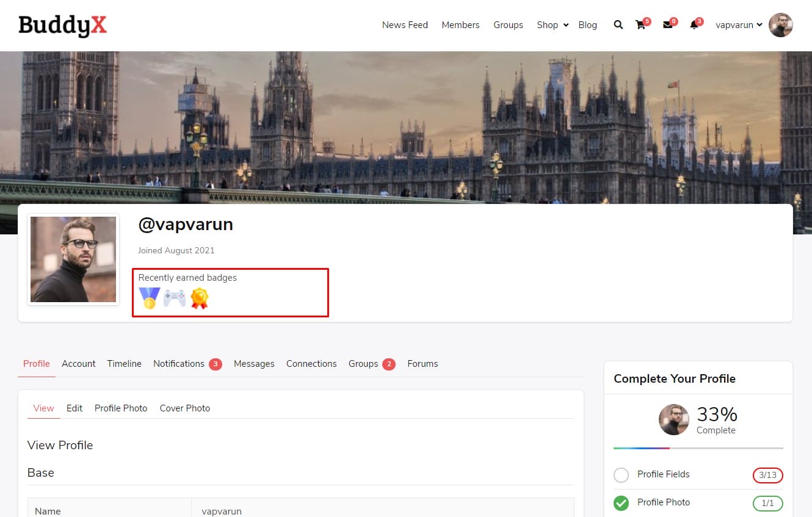Viewport: 812px width, 517px height.
Task: Click the BuddyX logo
Action: 63,25
